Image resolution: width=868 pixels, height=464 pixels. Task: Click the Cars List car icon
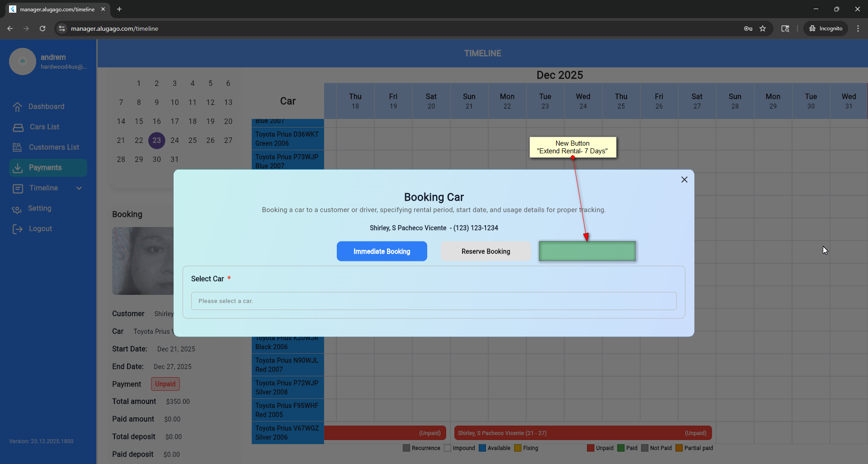pos(18,127)
